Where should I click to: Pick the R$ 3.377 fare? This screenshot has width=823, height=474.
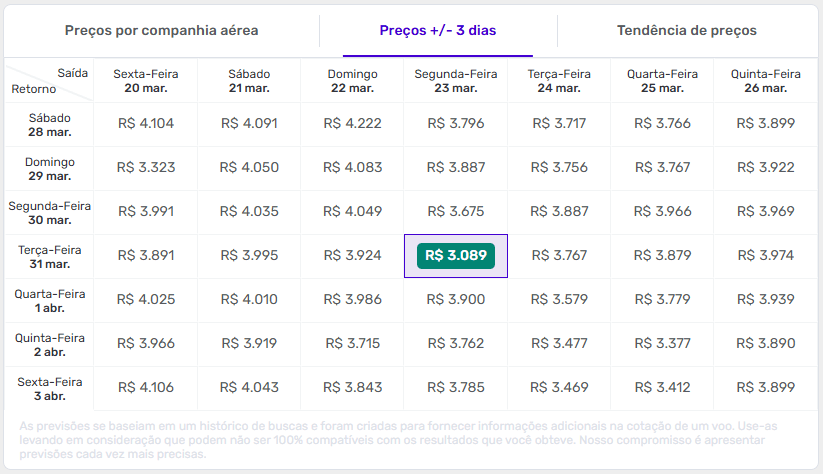[x=662, y=344]
